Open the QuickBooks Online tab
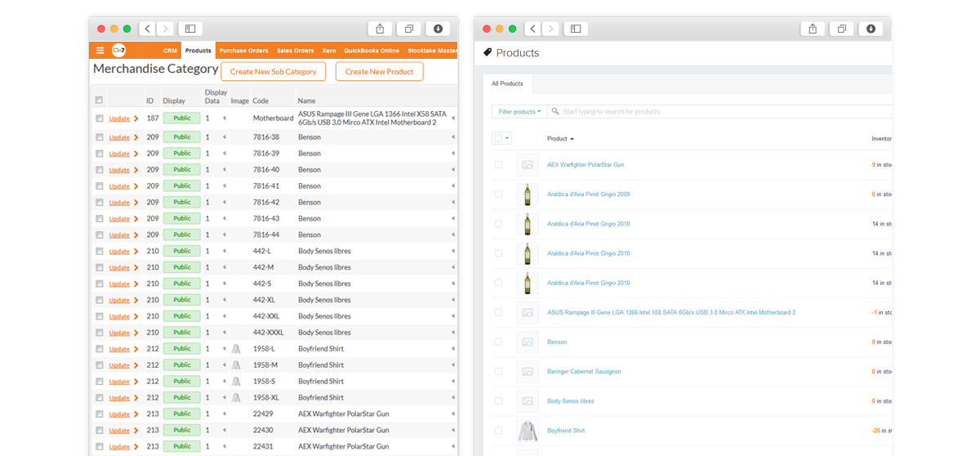 pos(372,51)
